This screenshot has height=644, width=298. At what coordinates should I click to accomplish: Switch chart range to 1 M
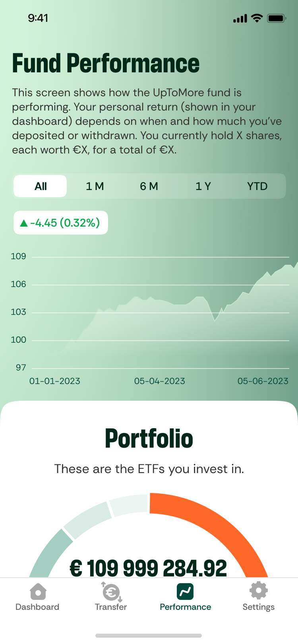coord(95,186)
